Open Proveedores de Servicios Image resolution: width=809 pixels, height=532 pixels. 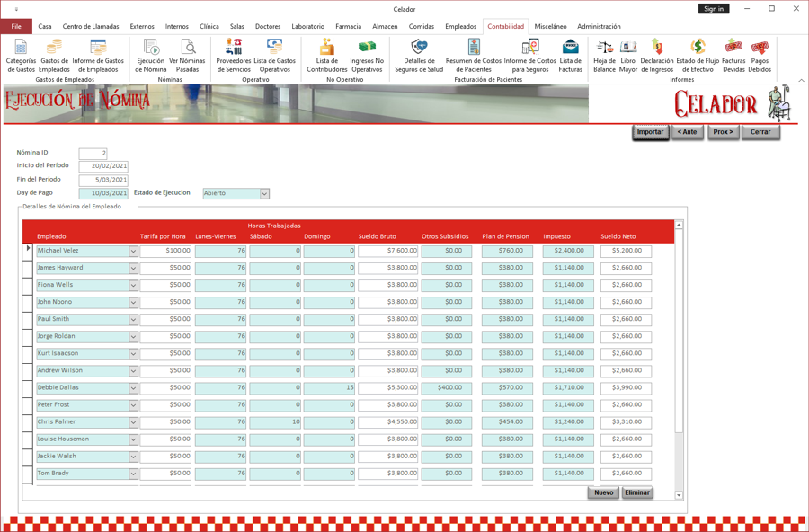tap(232, 56)
